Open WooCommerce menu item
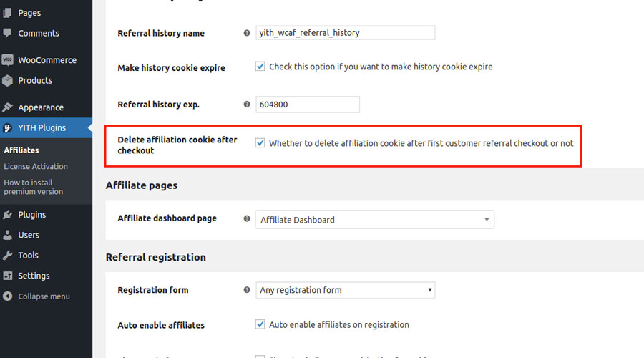Screen dimensions: 644x358 [x=47, y=60]
